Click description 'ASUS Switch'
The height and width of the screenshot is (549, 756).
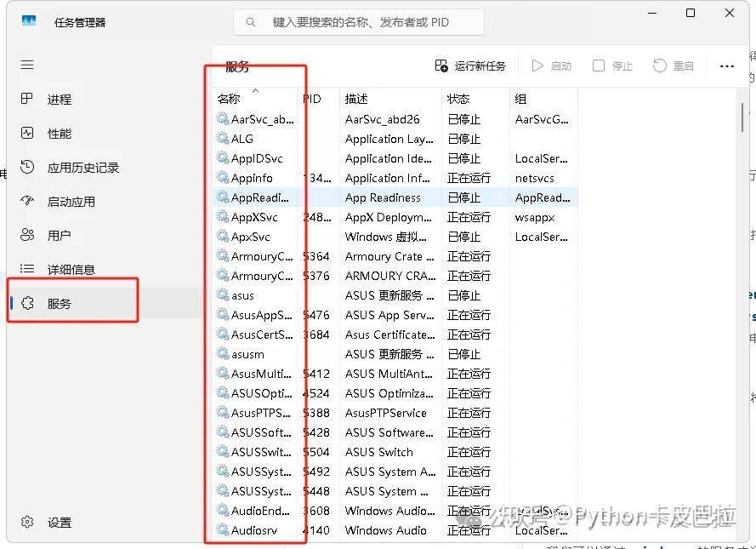tap(379, 452)
